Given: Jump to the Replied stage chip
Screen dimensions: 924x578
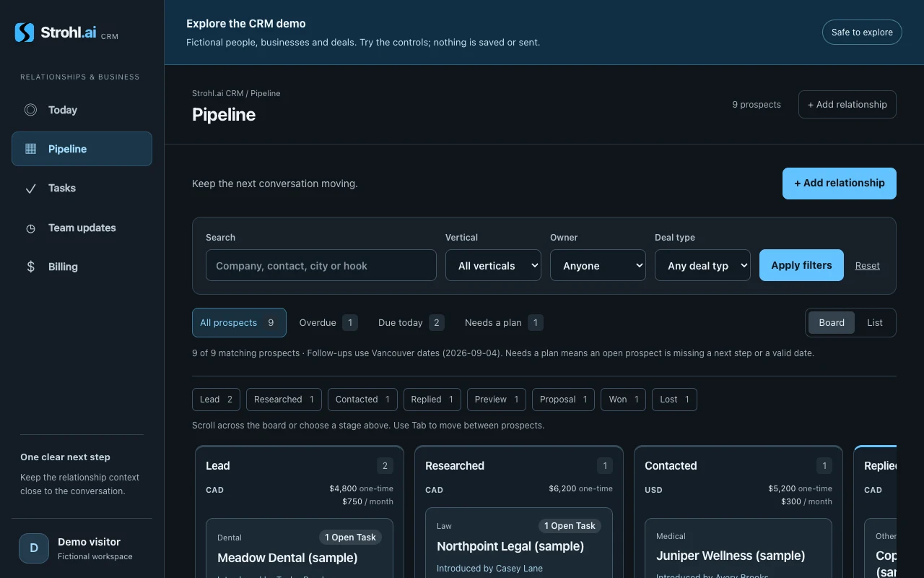Looking at the screenshot, I should point(432,400).
